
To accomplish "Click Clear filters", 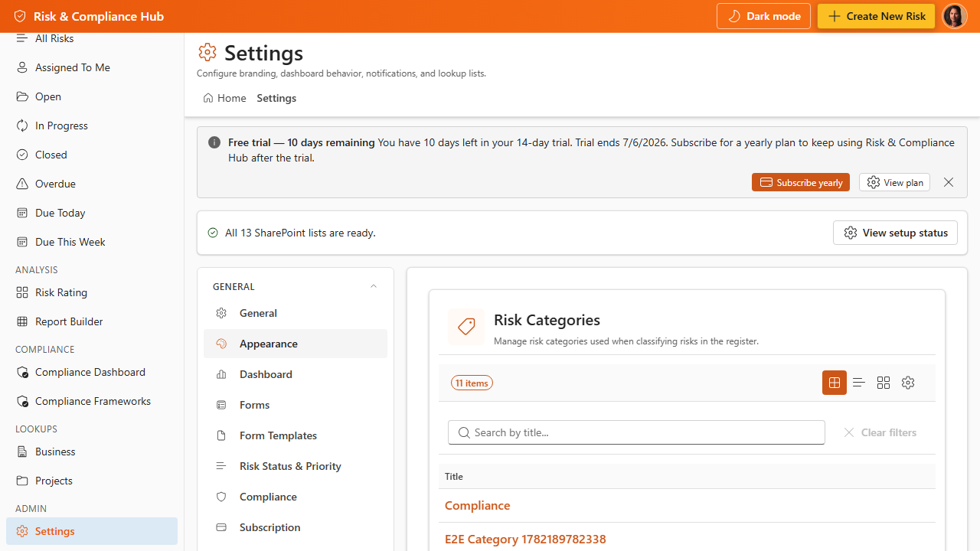I will tap(880, 432).
